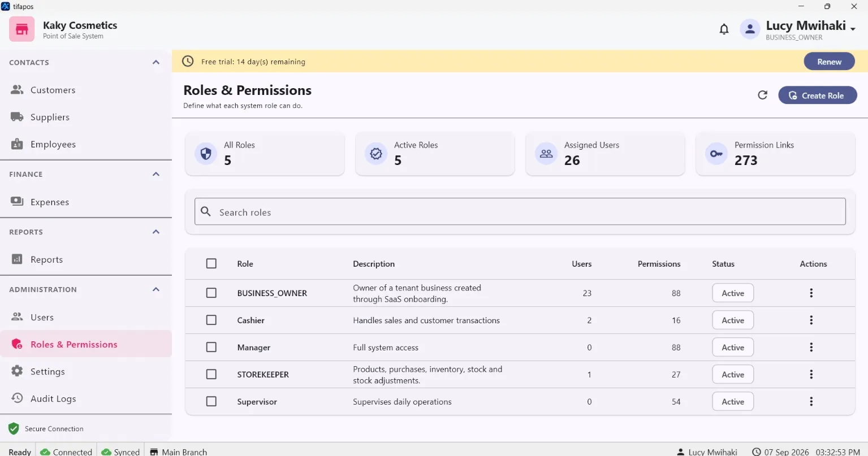Open actions menu for BUSINESS_OWNER role

pos(811,293)
